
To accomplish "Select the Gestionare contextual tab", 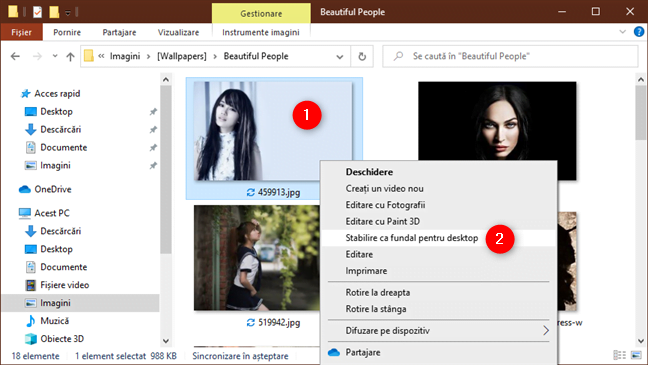I will point(261,13).
